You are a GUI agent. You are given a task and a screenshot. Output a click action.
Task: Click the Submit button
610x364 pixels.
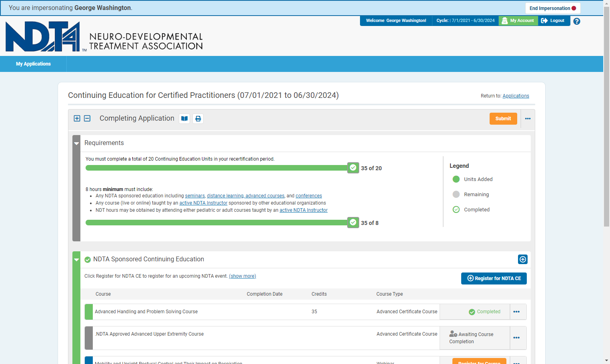coord(503,119)
